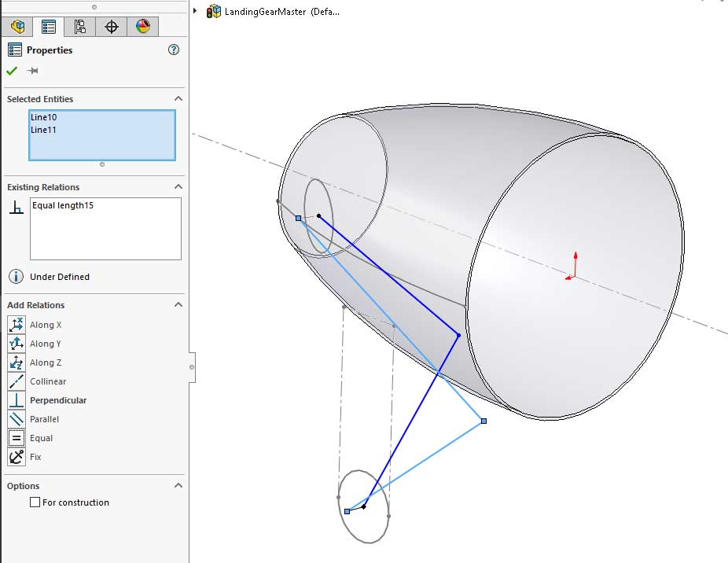Click the Perpendicular label text
This screenshot has height=563, width=728.
[x=58, y=400]
